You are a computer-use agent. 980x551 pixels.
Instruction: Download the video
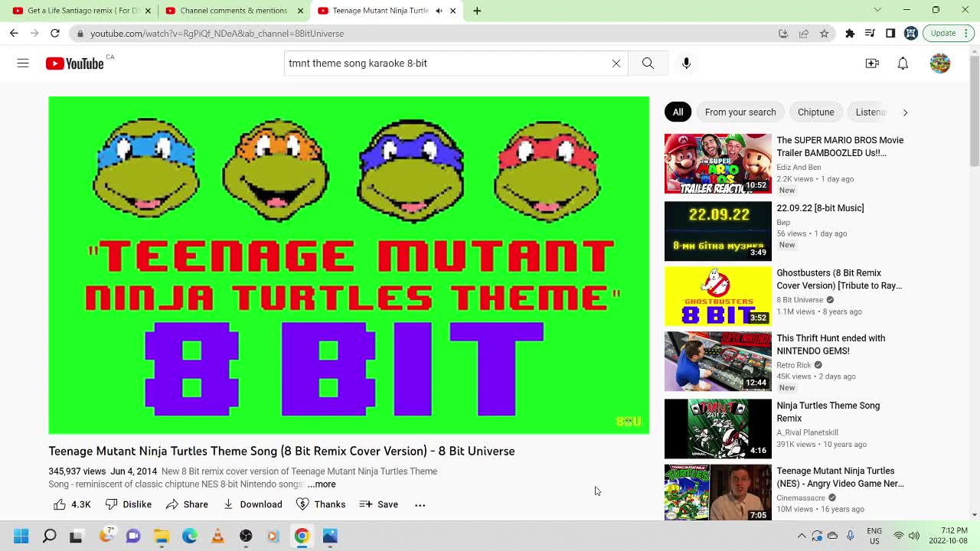tap(253, 504)
